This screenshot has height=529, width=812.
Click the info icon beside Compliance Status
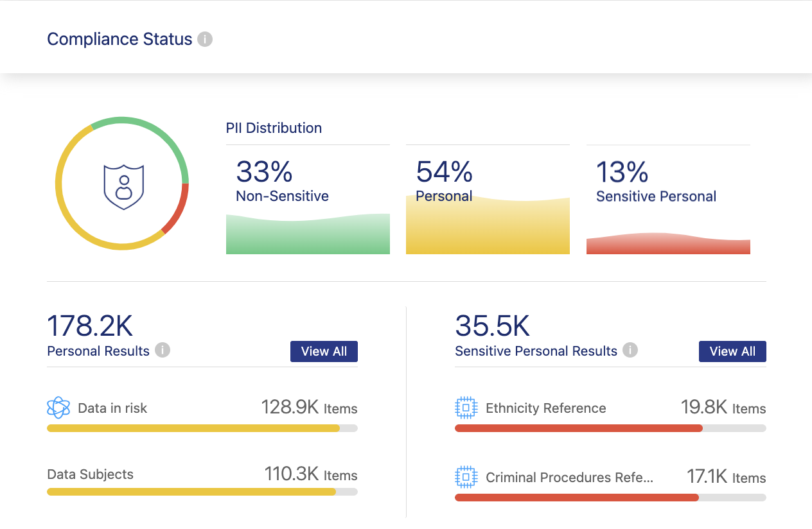[205, 39]
